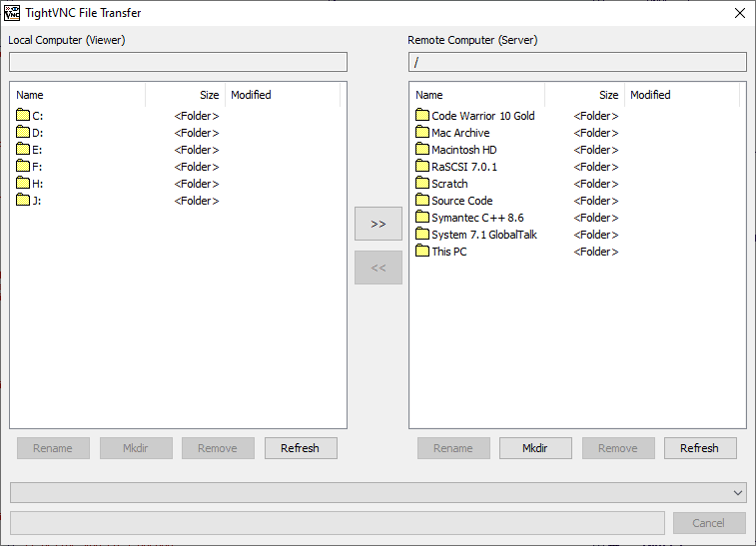Refresh the remote computer file list
The width and height of the screenshot is (756, 546).
coord(700,448)
